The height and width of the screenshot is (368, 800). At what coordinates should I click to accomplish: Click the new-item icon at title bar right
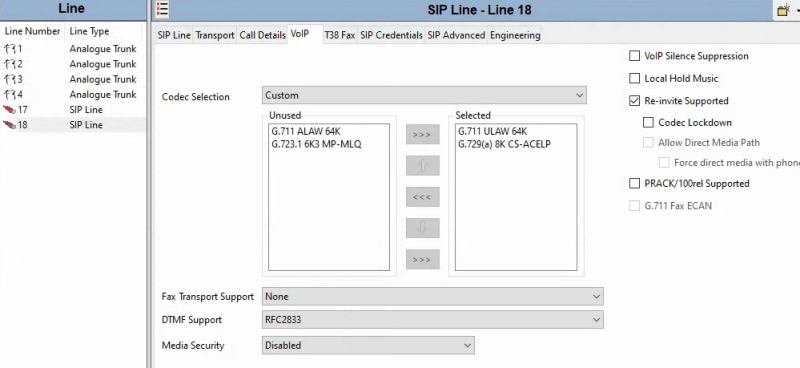pyautogui.click(x=783, y=10)
